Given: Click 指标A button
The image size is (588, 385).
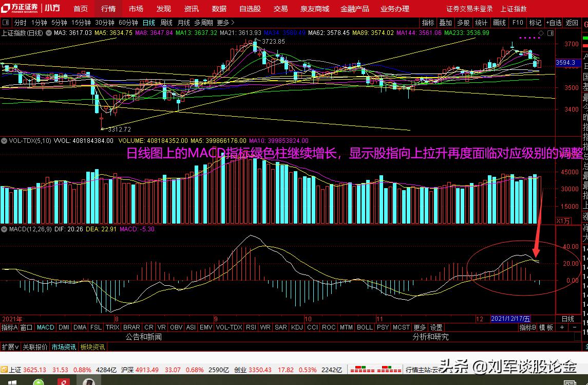Looking at the screenshot, I should click(x=9, y=327).
